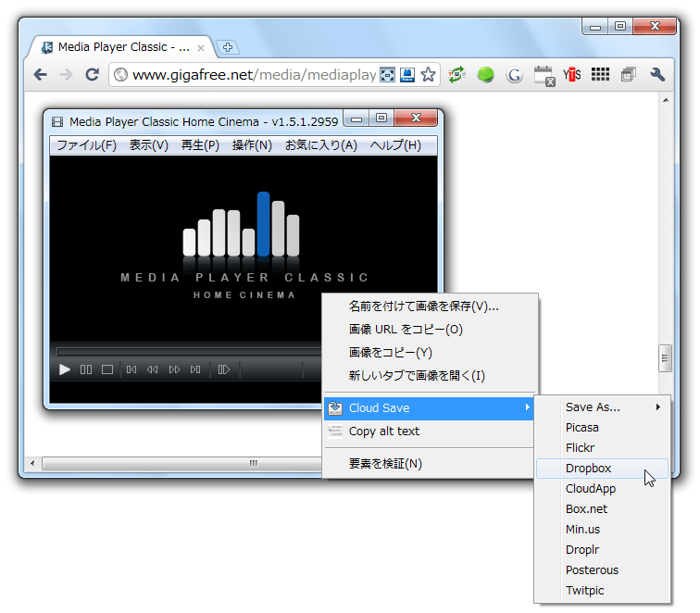Choose Copy alt text menu item
Image resolution: width=700 pixels, height=613 pixels.
click(x=429, y=432)
